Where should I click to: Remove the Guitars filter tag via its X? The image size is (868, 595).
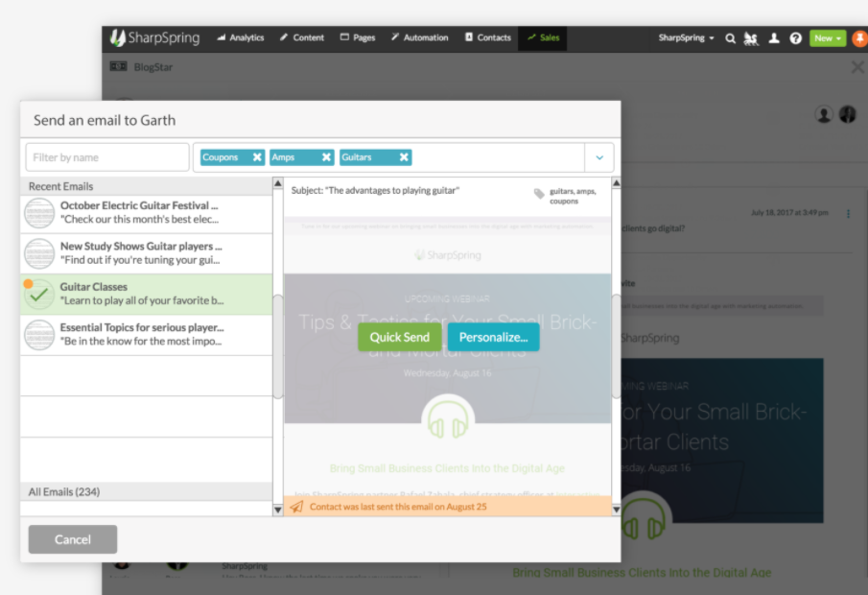(x=402, y=156)
